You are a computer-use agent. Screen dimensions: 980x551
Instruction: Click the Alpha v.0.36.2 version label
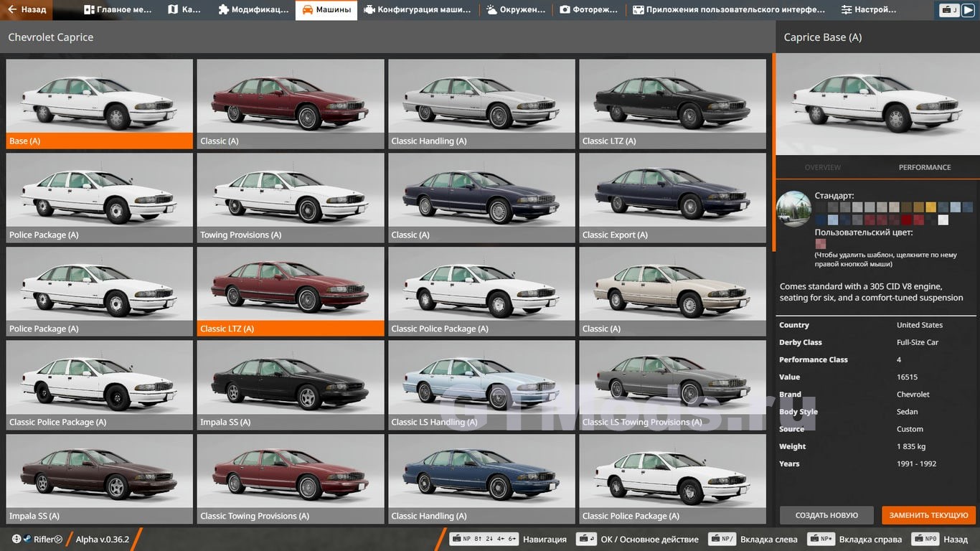(103, 539)
